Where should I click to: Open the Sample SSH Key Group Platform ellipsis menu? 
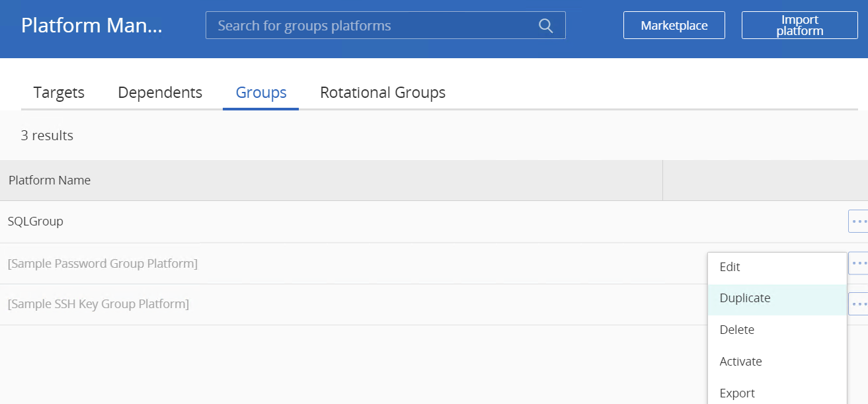[858, 304]
